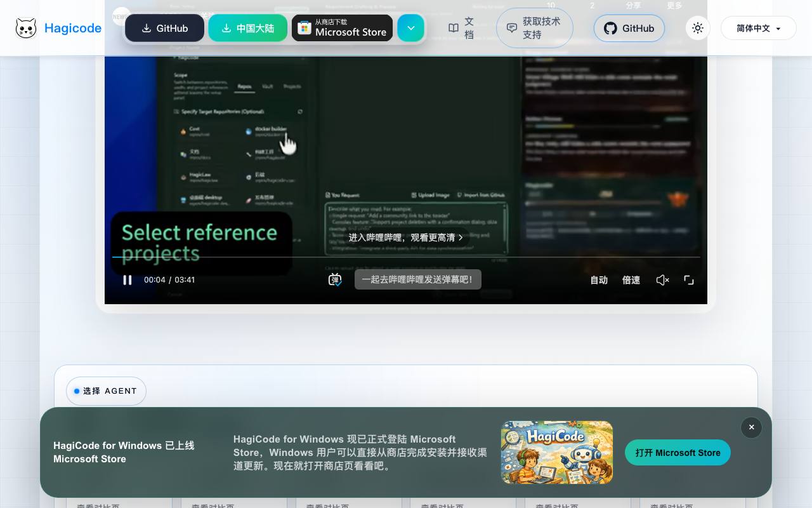Dismiss the Microsoft Store announcement banner
This screenshot has width=812, height=508.
[x=751, y=427]
